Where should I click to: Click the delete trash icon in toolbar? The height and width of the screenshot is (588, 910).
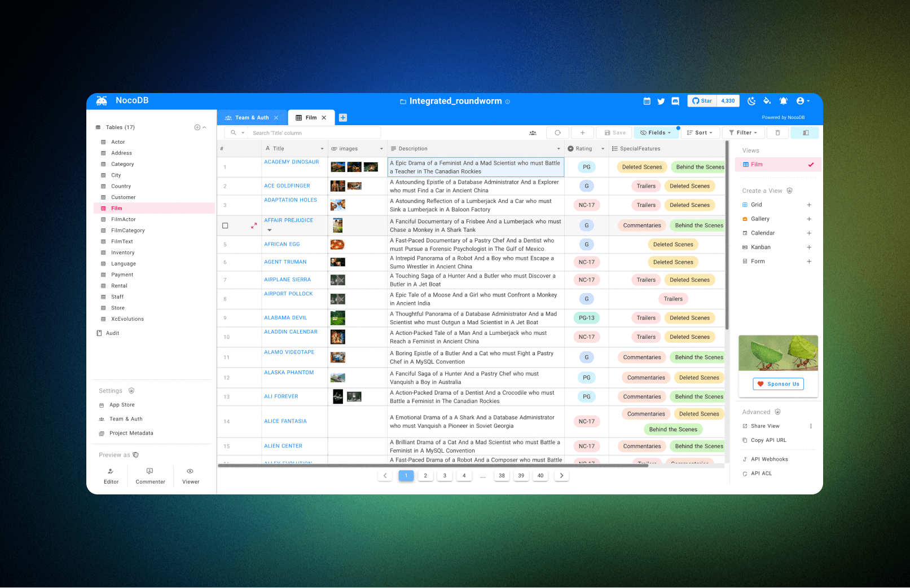pyautogui.click(x=777, y=133)
